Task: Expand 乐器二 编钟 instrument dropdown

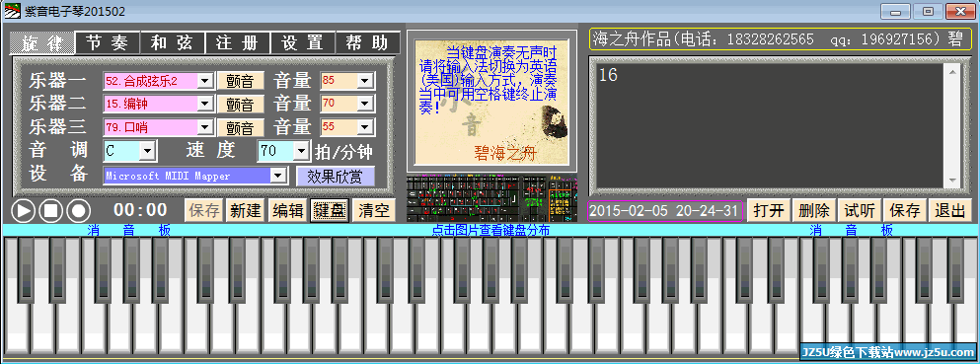Action: pyautogui.click(x=205, y=104)
